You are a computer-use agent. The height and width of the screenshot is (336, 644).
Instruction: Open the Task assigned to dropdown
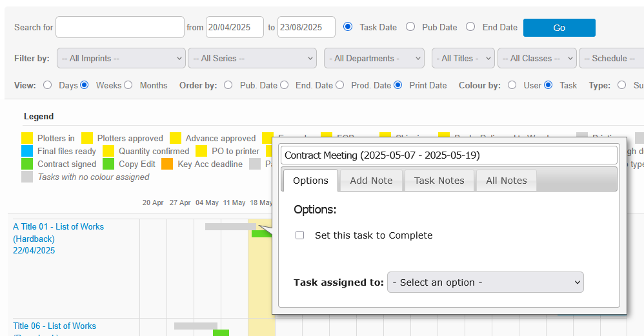pos(485,282)
